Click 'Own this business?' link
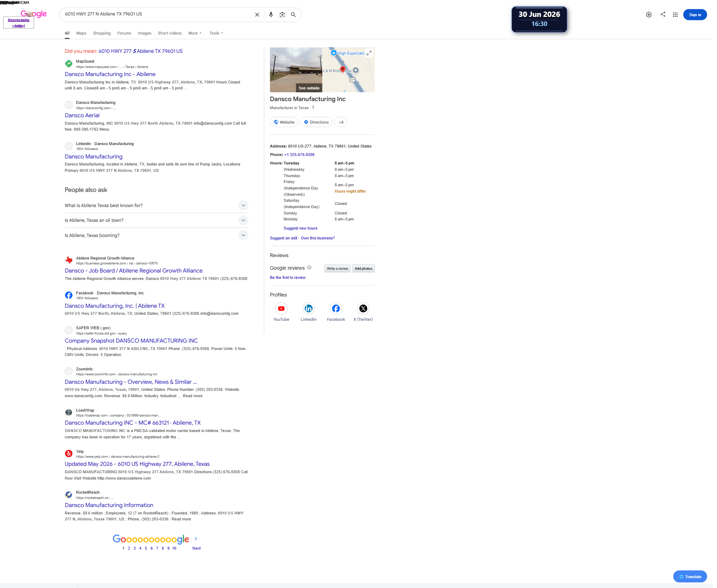Viewport: 717px width, 588px height. (318, 238)
